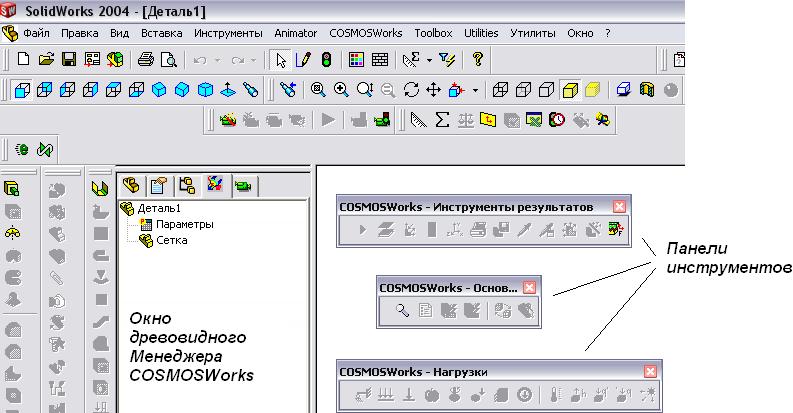Image resolution: width=793 pixels, height=413 pixels.
Task: Open the Окно menu
Action: 580,33
